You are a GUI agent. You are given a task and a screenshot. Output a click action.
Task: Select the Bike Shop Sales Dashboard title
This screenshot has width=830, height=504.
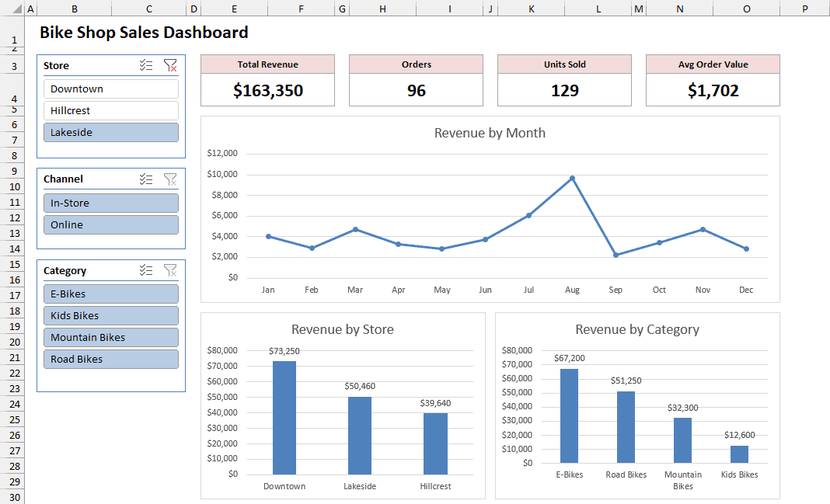coord(144,33)
